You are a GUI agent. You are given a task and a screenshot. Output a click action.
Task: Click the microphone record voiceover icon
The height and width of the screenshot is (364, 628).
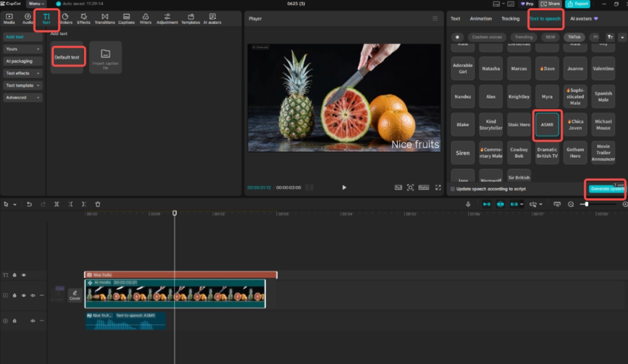click(x=468, y=204)
